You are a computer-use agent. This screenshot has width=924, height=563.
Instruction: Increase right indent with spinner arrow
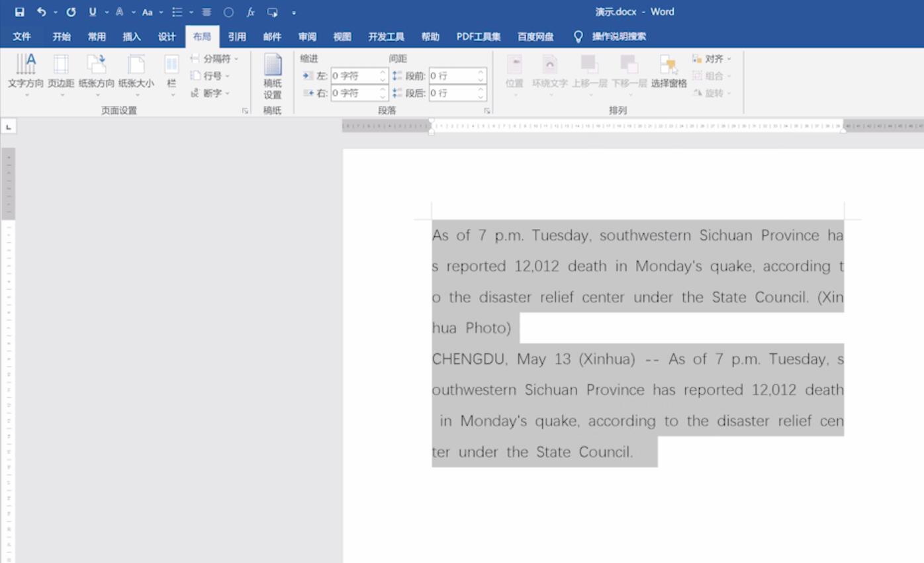click(383, 89)
